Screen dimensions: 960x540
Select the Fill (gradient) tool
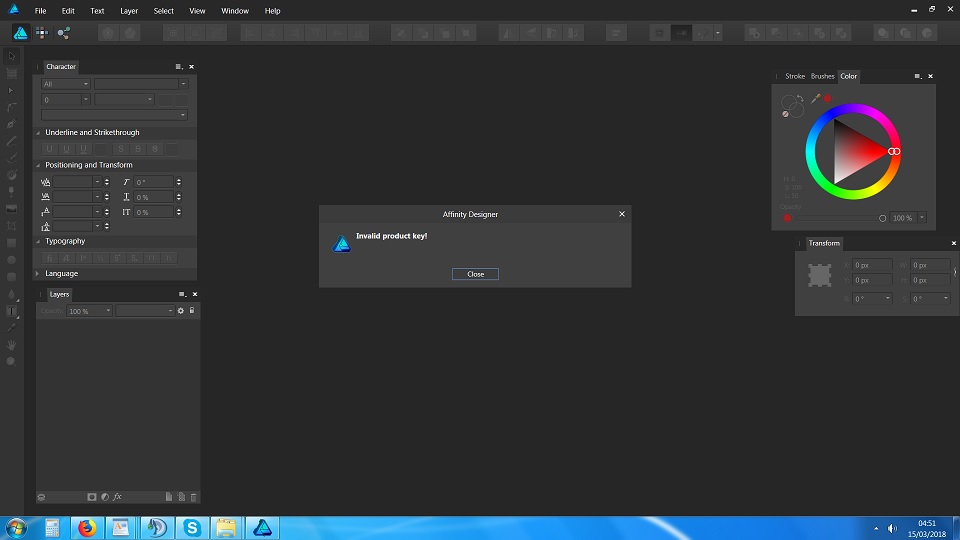point(12,175)
